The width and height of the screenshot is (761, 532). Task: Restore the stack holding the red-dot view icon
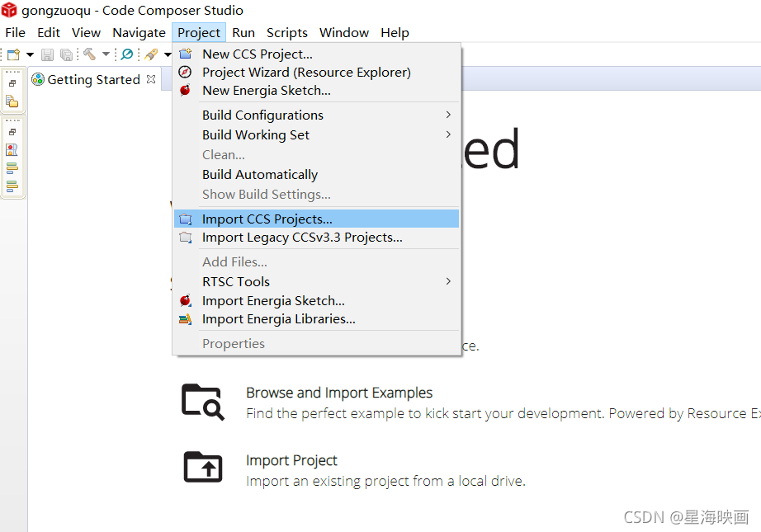[x=12, y=132]
